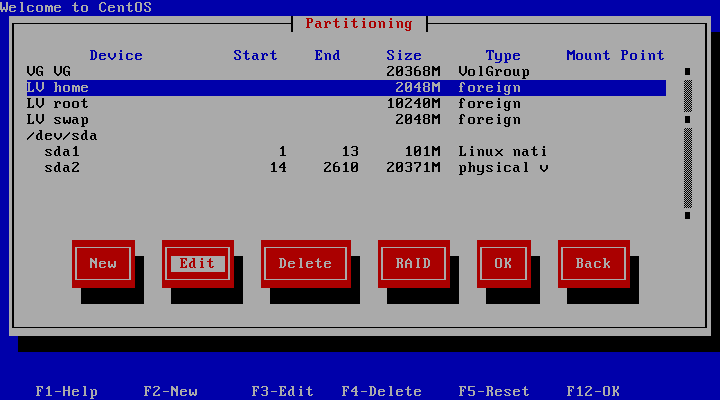Image resolution: width=720 pixels, height=400 pixels.
Task: Select the sda2 physical volume row
Action: [345, 168]
